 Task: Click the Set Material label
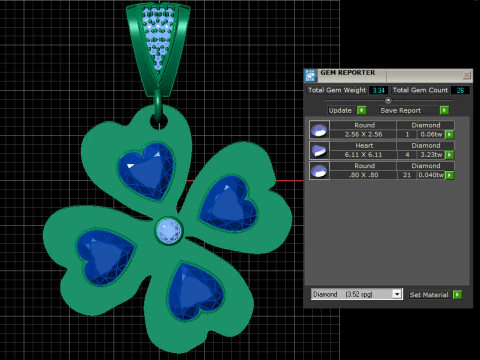(429, 295)
